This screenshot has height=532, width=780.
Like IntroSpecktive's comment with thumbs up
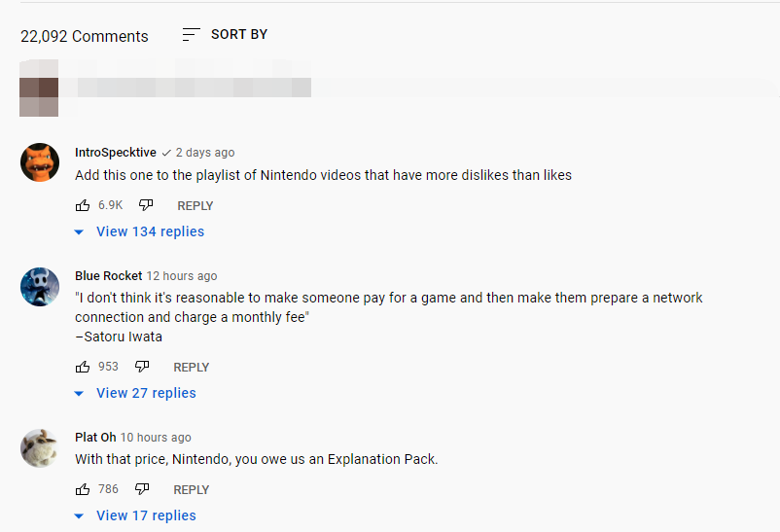[x=83, y=205]
